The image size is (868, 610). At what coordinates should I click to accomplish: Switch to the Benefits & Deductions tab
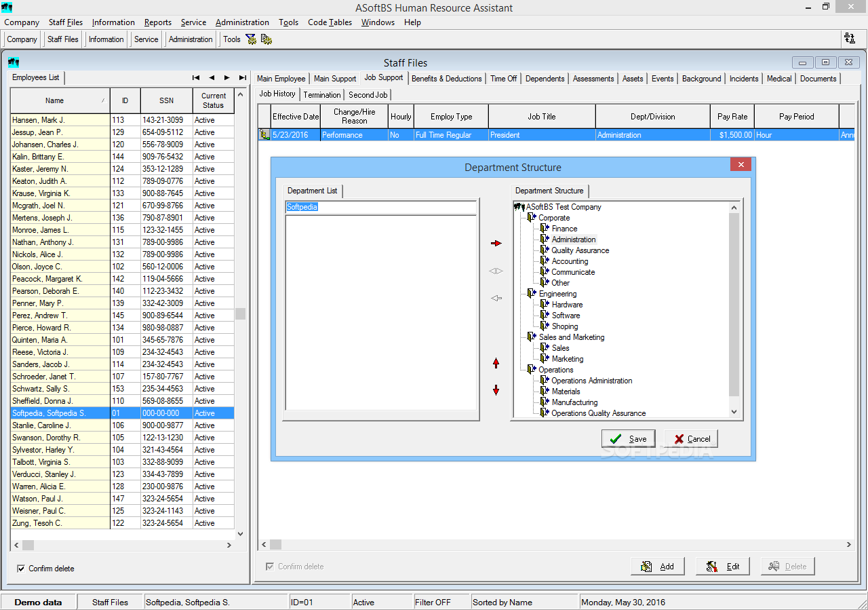click(x=447, y=79)
